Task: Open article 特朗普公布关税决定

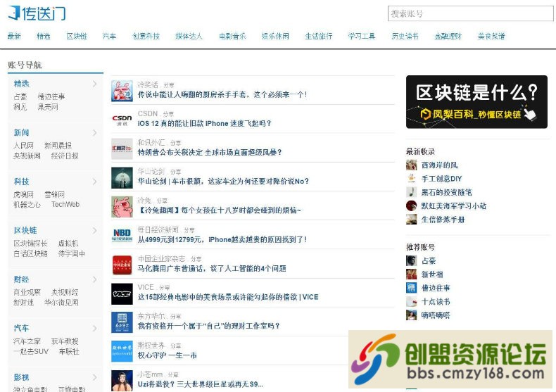Action: (x=210, y=153)
